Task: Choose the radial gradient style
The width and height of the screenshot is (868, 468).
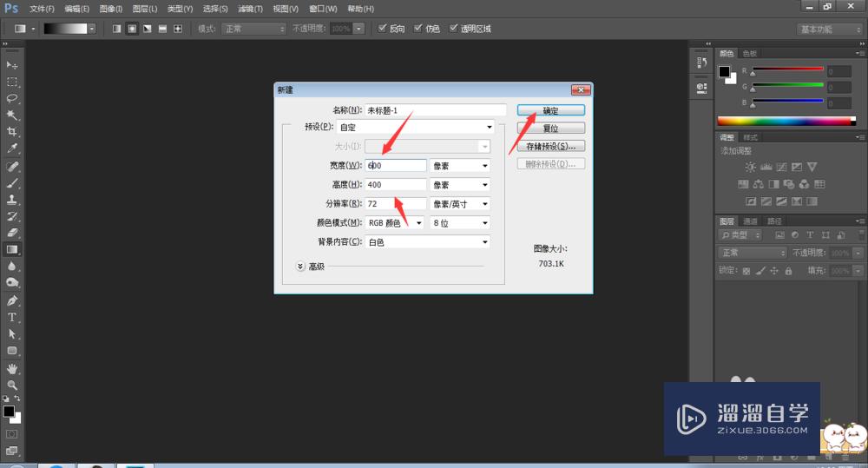Action: [x=132, y=29]
